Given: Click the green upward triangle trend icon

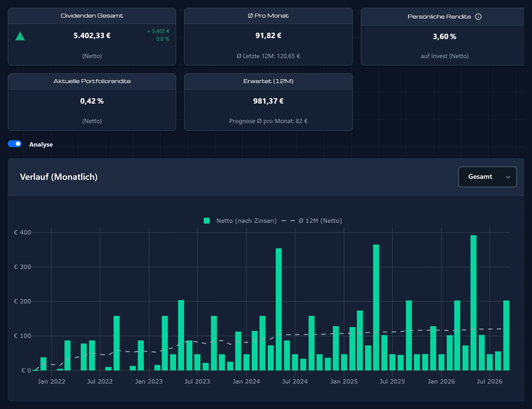Looking at the screenshot, I should tap(20, 36).
